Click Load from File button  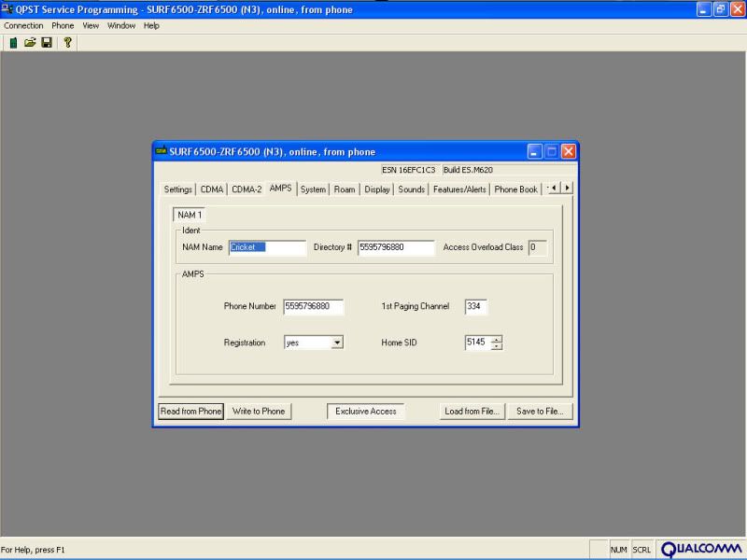472,412
